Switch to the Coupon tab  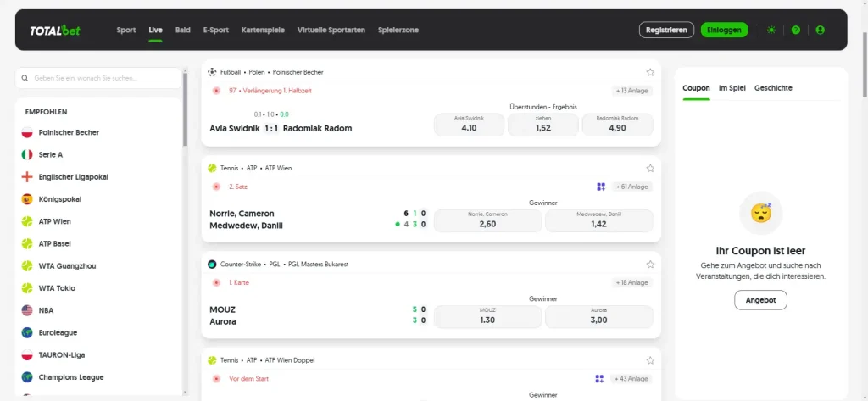[x=697, y=88]
